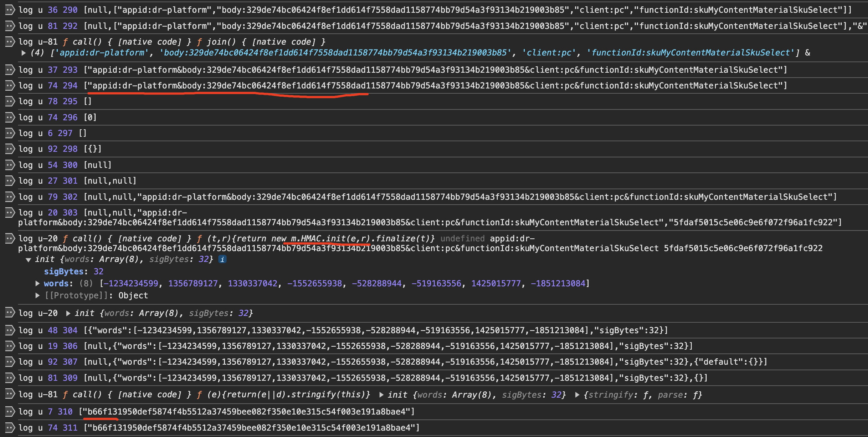868x437 pixels.
Task: Collapse the expanded init words Array(8) object
Action: tap(28, 260)
